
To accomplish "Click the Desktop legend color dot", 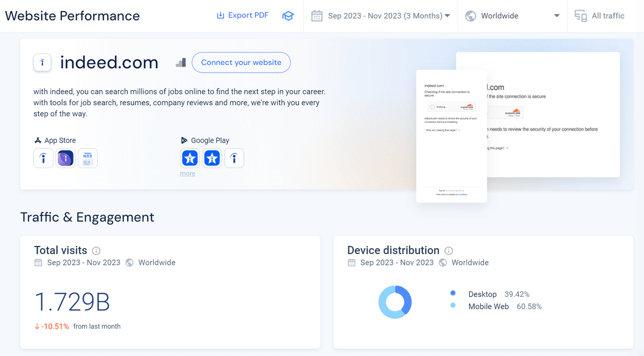I will [453, 293].
